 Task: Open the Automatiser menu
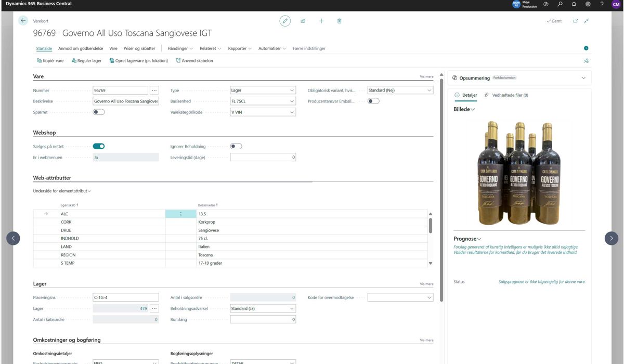[x=272, y=48]
